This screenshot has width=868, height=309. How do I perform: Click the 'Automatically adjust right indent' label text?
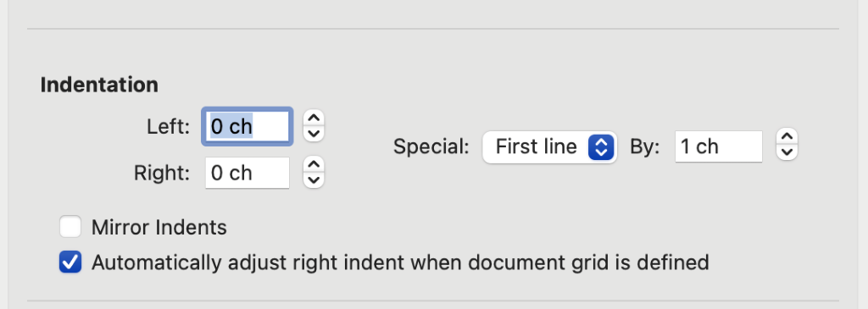click(x=400, y=262)
